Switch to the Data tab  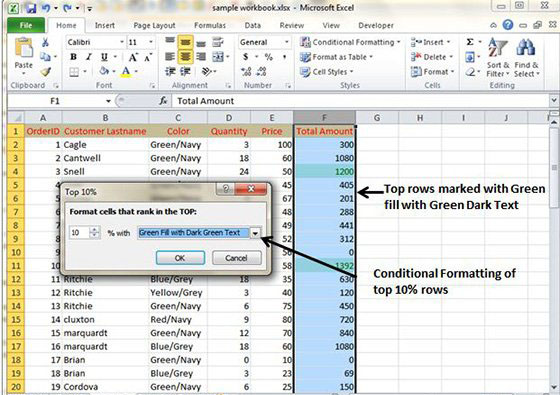pyautogui.click(x=252, y=25)
